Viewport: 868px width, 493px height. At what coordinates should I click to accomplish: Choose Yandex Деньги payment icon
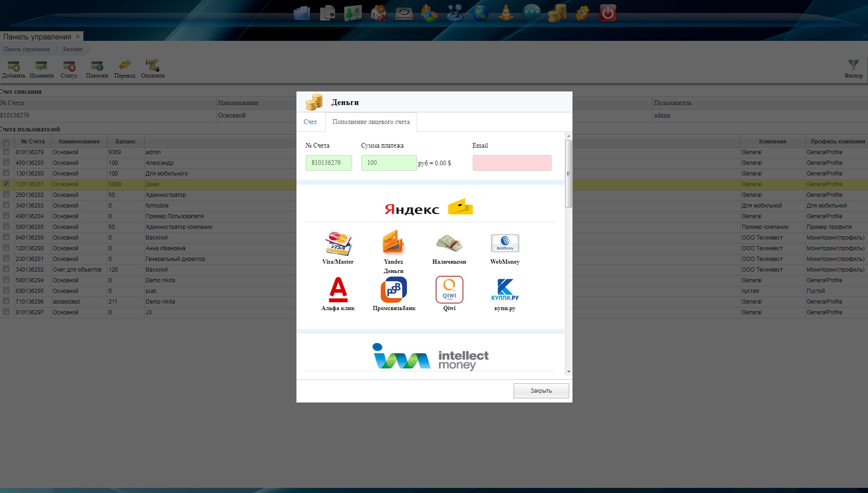point(393,243)
